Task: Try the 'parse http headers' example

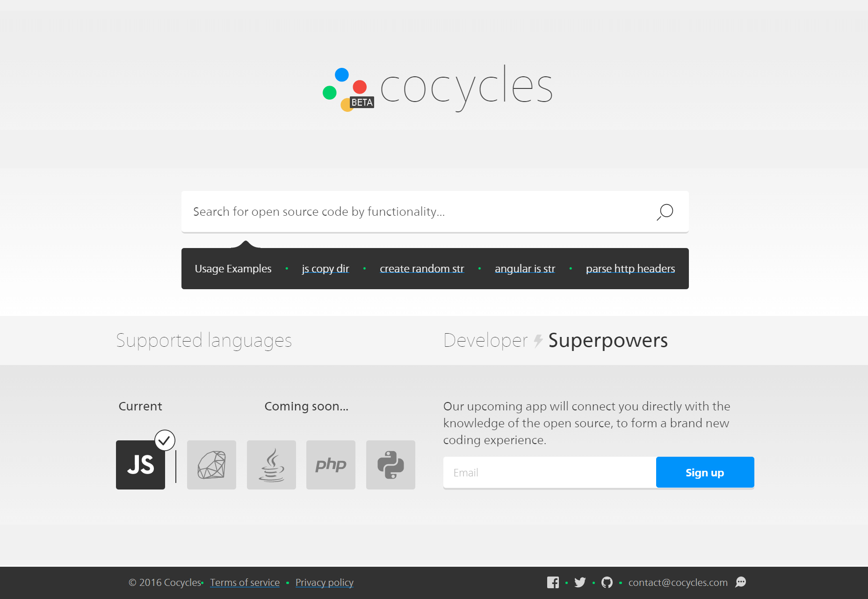Action: click(630, 269)
